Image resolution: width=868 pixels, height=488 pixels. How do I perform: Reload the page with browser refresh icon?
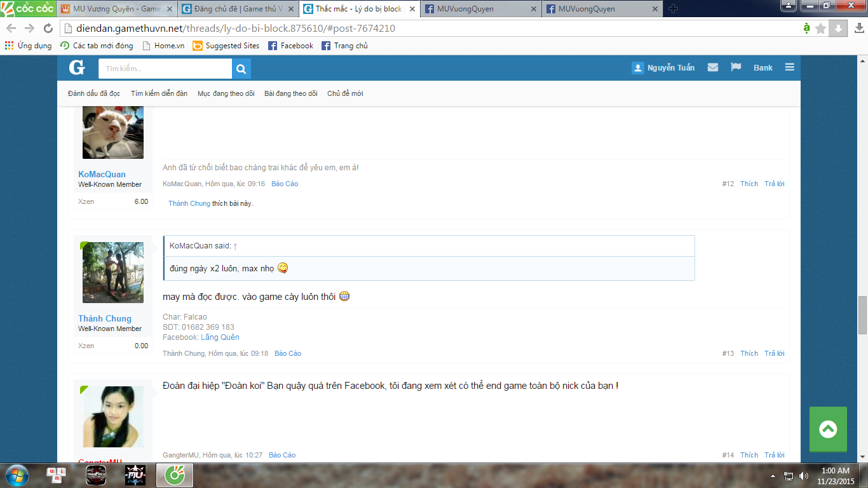(x=48, y=29)
